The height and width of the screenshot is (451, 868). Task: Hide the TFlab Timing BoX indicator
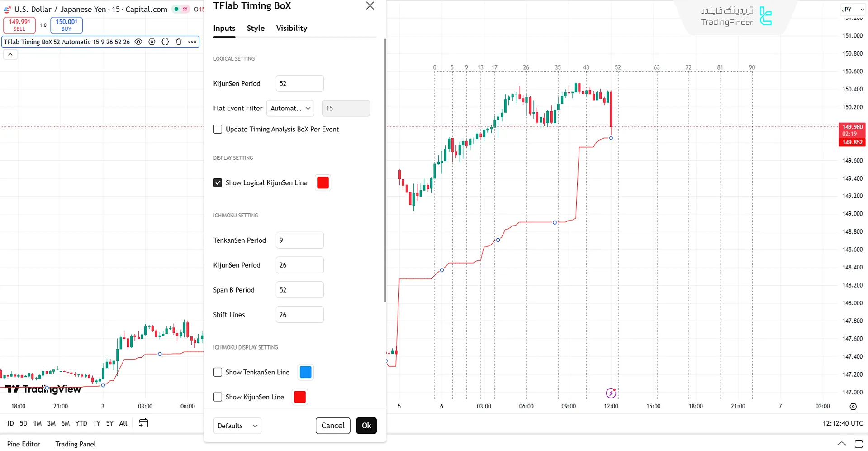tap(138, 42)
